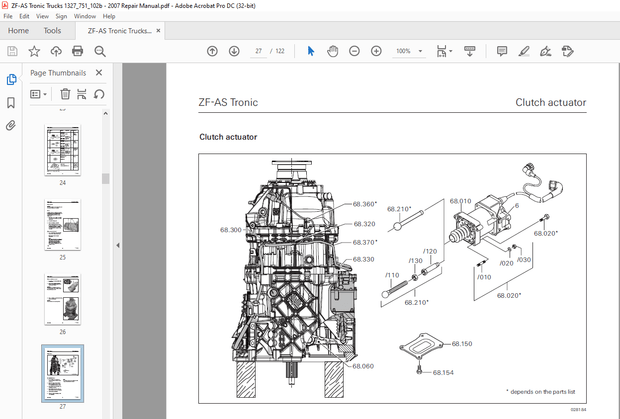Click part label 68.010 in diagram
The width and height of the screenshot is (620, 419).
click(x=460, y=201)
